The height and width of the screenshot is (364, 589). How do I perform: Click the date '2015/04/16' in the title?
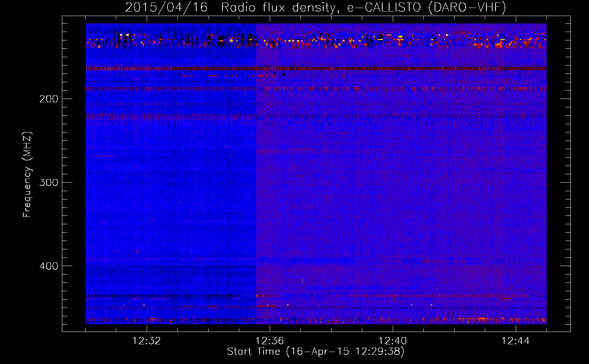pyautogui.click(x=166, y=8)
